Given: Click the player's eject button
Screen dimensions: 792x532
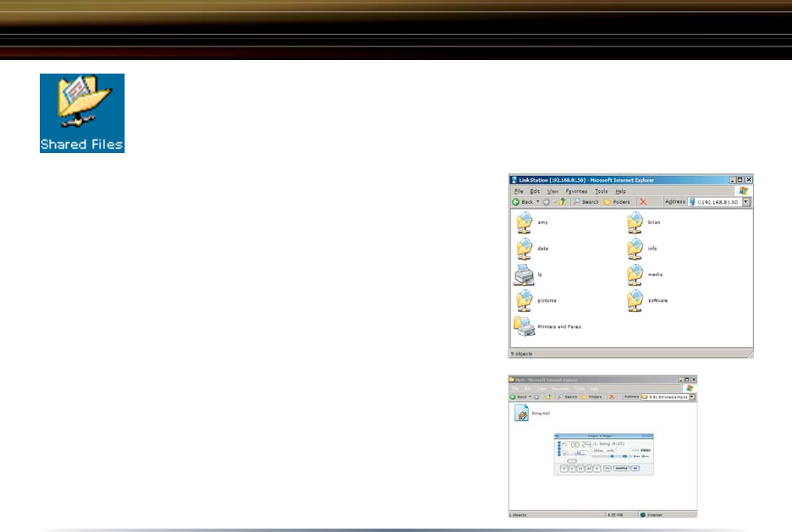Looking at the screenshot, I should 608,469.
